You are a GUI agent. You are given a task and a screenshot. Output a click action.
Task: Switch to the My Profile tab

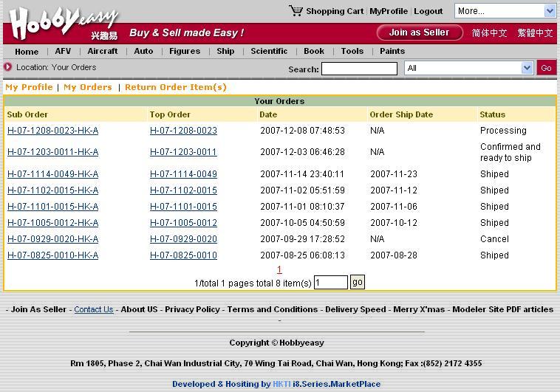pyautogui.click(x=29, y=87)
